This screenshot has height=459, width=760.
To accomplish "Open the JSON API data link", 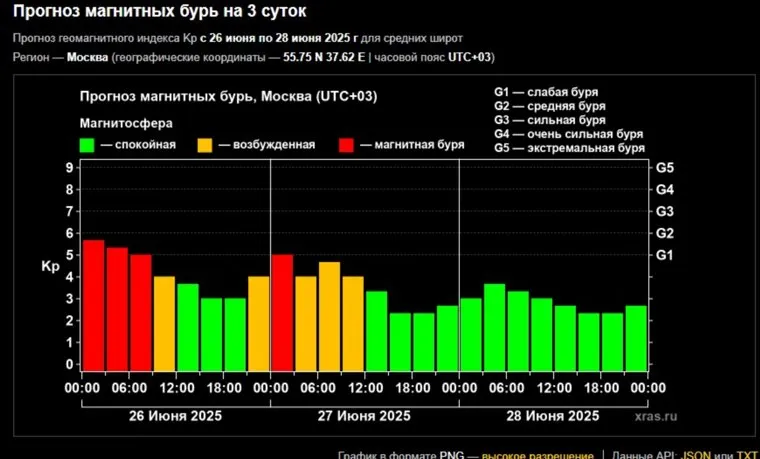I will (697, 454).
